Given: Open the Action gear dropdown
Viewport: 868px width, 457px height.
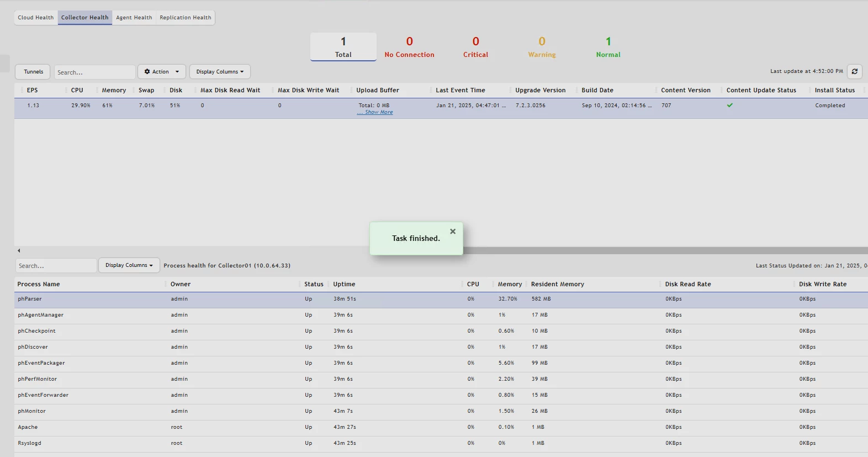Looking at the screenshot, I should pyautogui.click(x=162, y=72).
